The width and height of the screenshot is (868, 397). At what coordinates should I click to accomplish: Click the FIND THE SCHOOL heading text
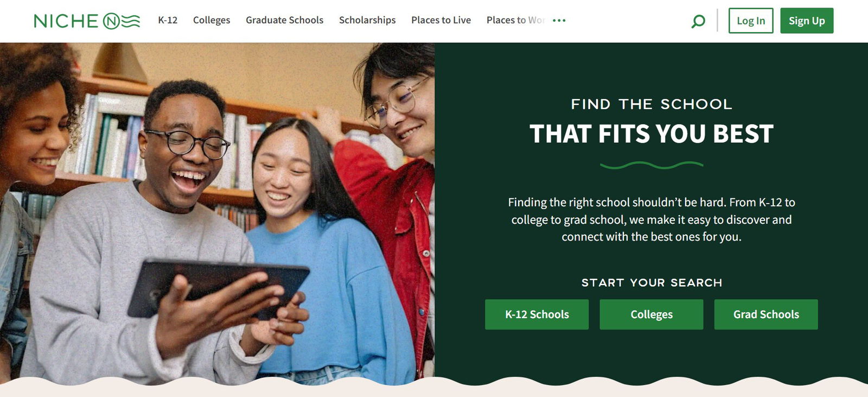(652, 104)
